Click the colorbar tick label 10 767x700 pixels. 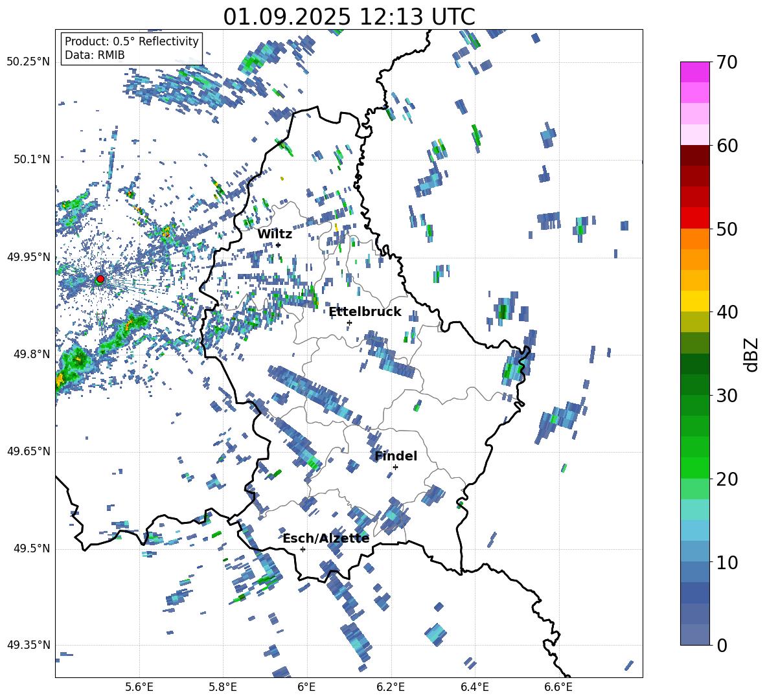coord(727,563)
